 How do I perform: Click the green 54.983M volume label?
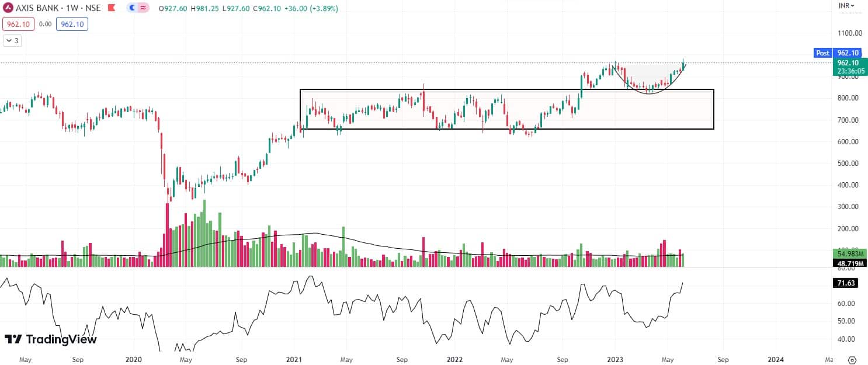(847, 255)
